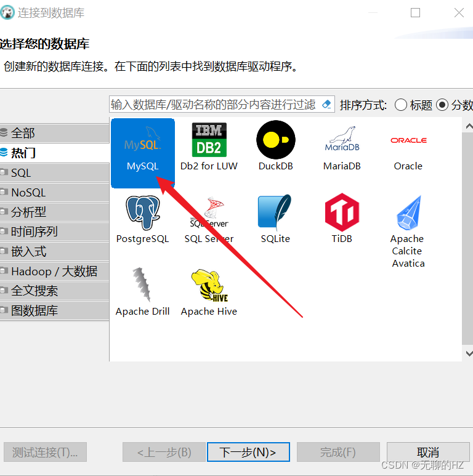The image size is (473, 476).
Task: Switch to 时间序列 category
Action: point(55,232)
